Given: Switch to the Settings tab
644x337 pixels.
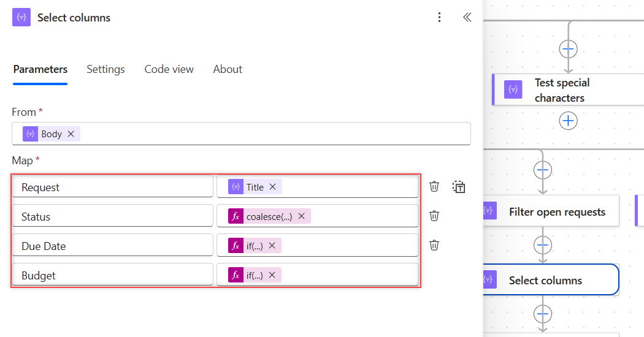Looking at the screenshot, I should tap(105, 69).
